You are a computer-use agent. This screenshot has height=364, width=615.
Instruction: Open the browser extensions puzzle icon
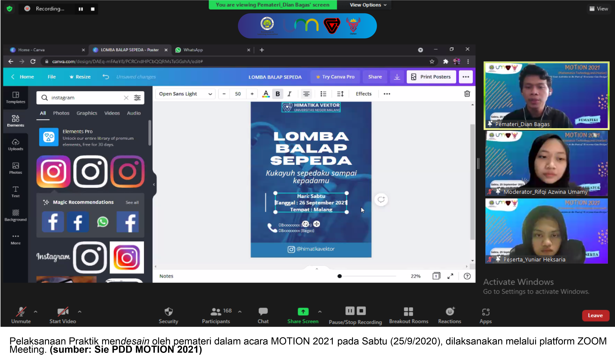click(446, 61)
